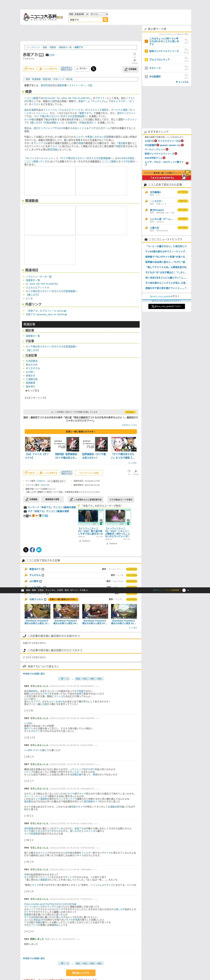This screenshot has width=210, height=980.
Task: Click 編集履歴を閲覧 button
Action: pyautogui.click(x=52, y=499)
